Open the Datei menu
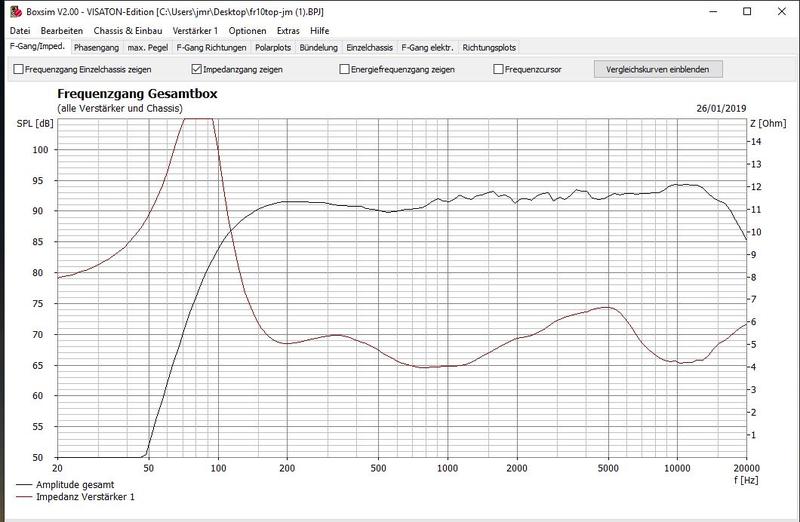Image resolution: width=800 pixels, height=522 pixels. [20, 31]
